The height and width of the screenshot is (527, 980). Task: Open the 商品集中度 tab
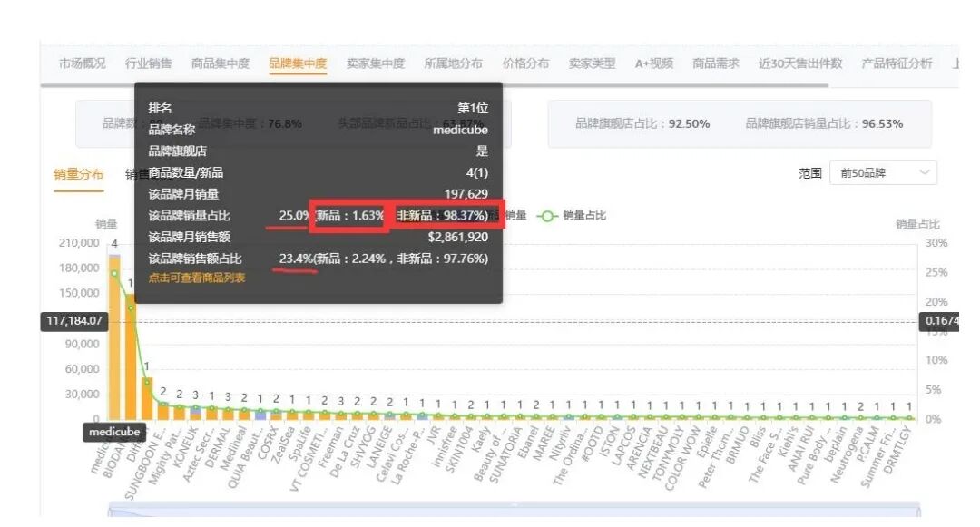(220, 63)
